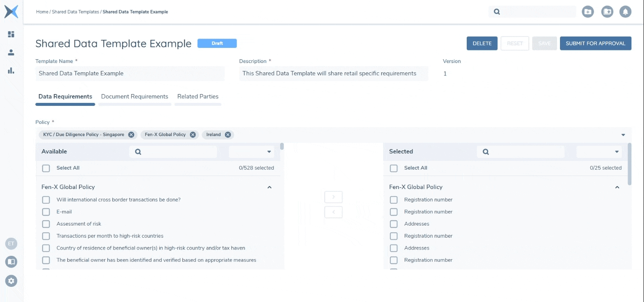The width and height of the screenshot is (644, 302).
Task: Switch to the Document Requirements tab
Action: (134, 97)
